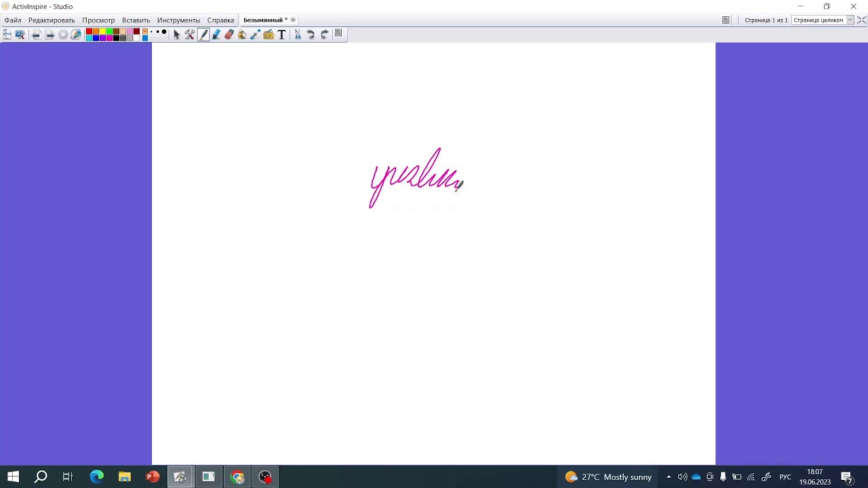The image size is (868, 488).
Task: Click the grey round voting icon
Action: (x=63, y=34)
